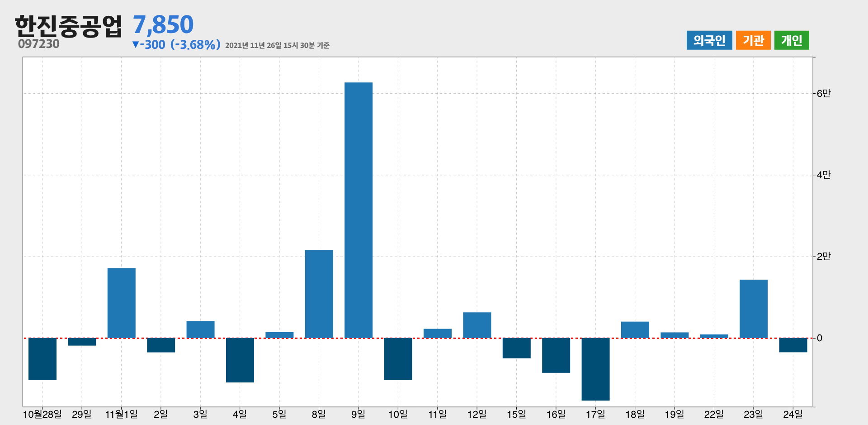Image resolution: width=868 pixels, height=425 pixels.
Task: Click the negative bar for 16일
Action: click(x=556, y=355)
